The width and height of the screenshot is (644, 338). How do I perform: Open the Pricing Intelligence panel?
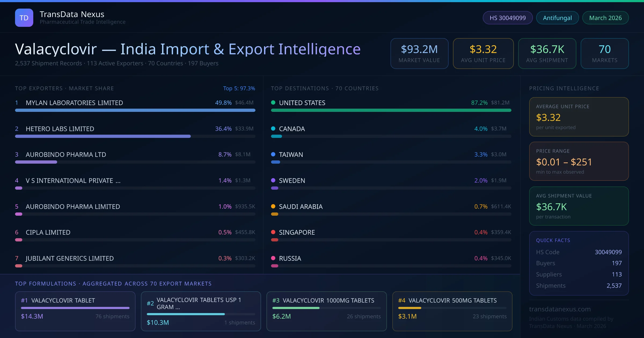pyautogui.click(x=564, y=88)
